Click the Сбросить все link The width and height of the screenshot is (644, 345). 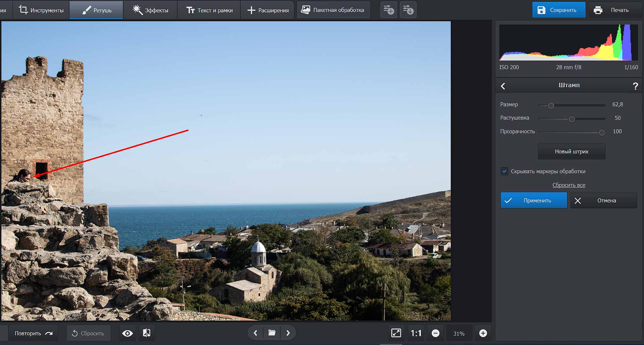(x=569, y=185)
